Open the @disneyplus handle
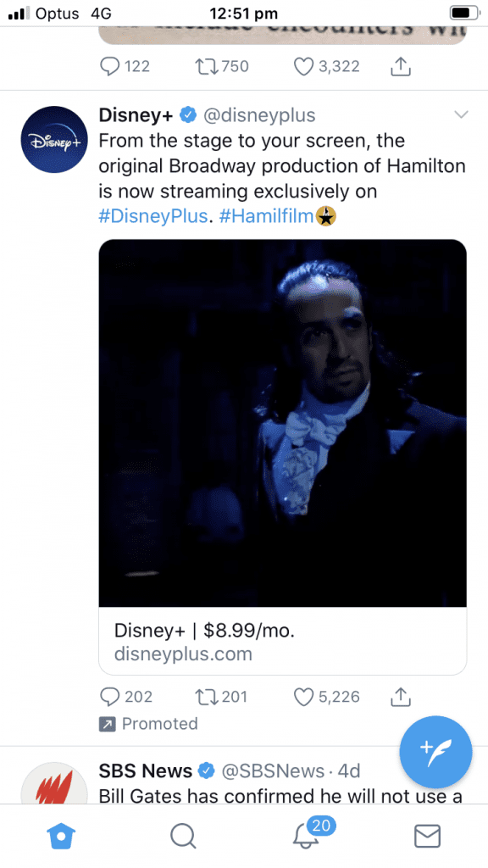This screenshot has height=868, width=488. [x=263, y=114]
